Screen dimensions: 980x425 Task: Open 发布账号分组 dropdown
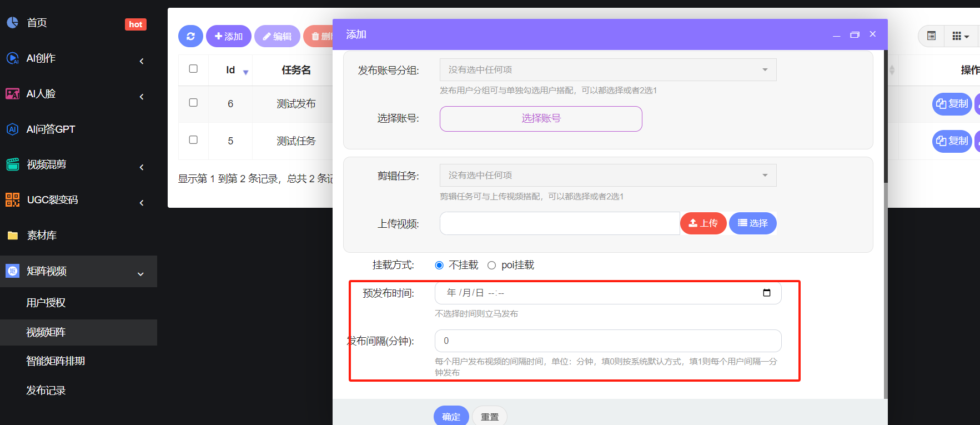(608, 69)
